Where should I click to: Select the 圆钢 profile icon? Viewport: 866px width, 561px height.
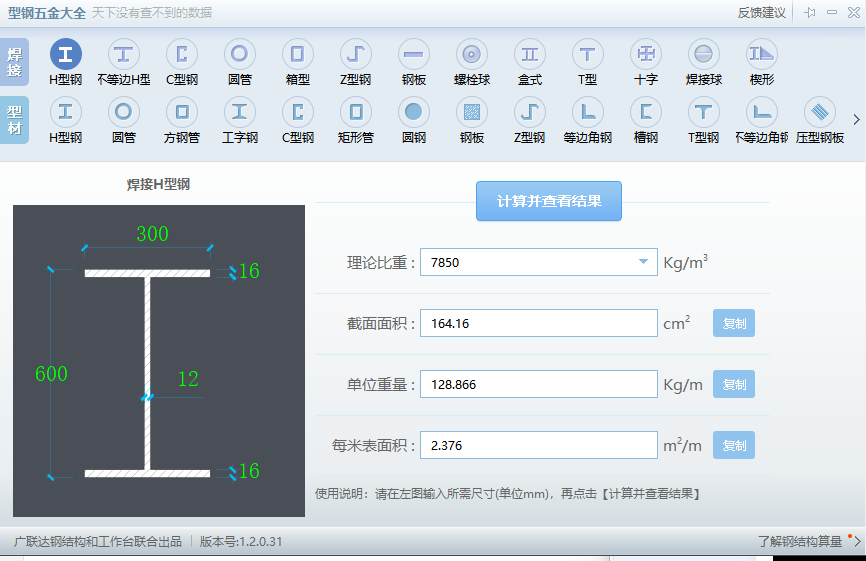click(x=414, y=112)
